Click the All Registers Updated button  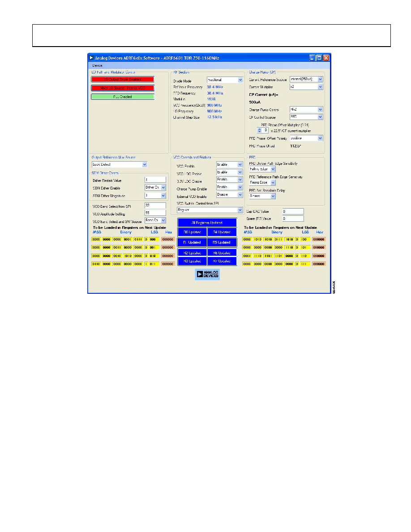(x=207, y=223)
